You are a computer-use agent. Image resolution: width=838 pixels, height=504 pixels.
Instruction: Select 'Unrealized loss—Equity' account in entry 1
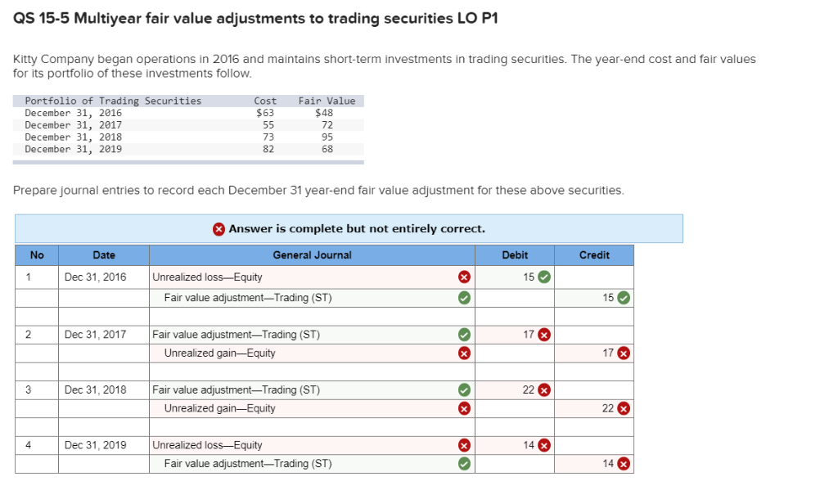(x=207, y=277)
